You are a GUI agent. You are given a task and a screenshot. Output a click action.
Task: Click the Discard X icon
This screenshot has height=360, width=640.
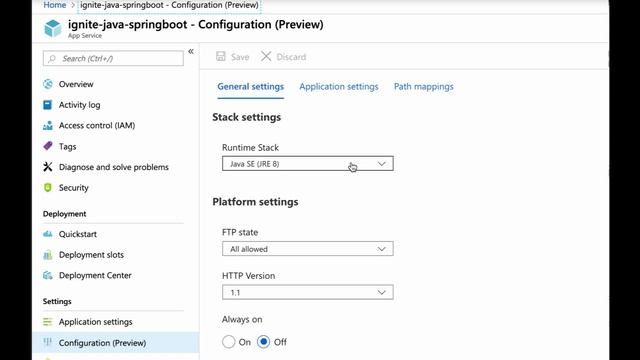(266, 56)
